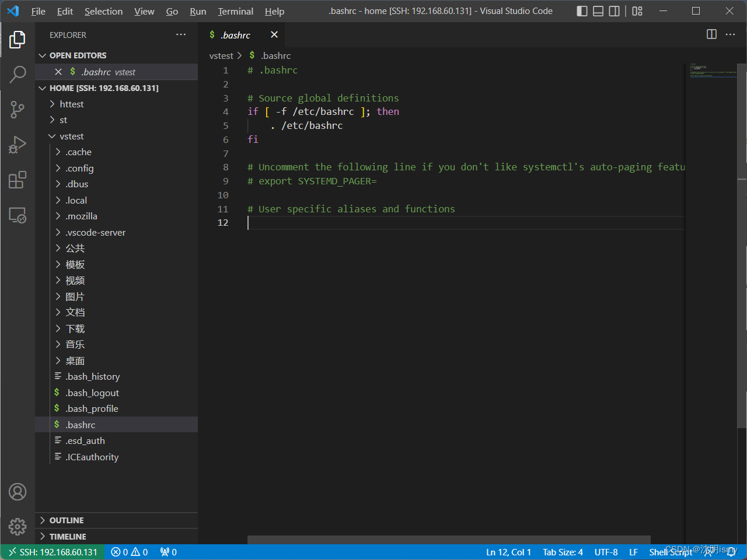Open the Accounts icon in activity bar
The width and height of the screenshot is (747, 560).
pyautogui.click(x=18, y=492)
